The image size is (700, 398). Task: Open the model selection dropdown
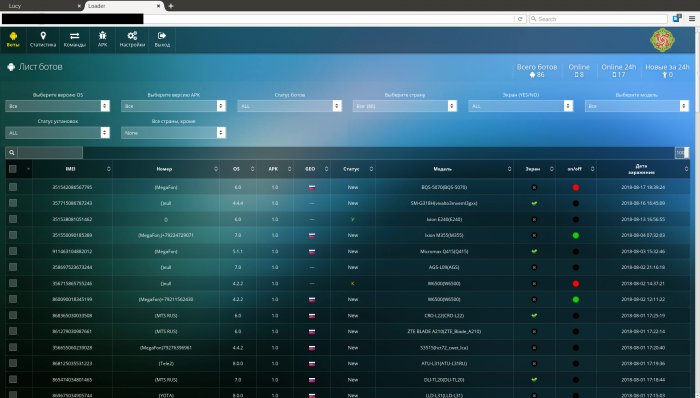(637, 106)
